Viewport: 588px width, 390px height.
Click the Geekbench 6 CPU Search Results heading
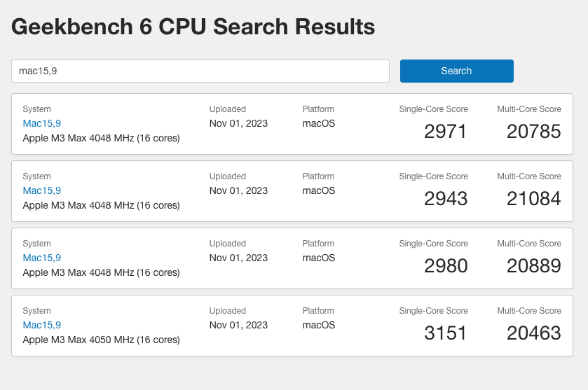pyautogui.click(x=193, y=27)
